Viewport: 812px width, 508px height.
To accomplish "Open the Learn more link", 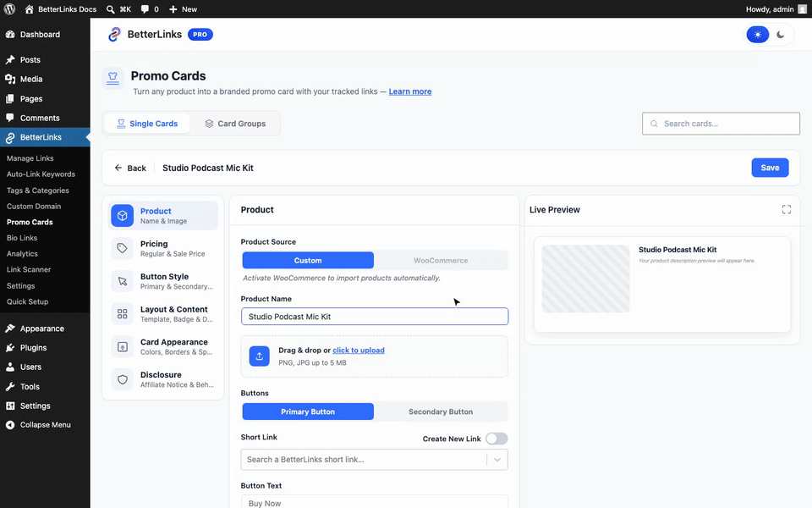I will [x=409, y=91].
